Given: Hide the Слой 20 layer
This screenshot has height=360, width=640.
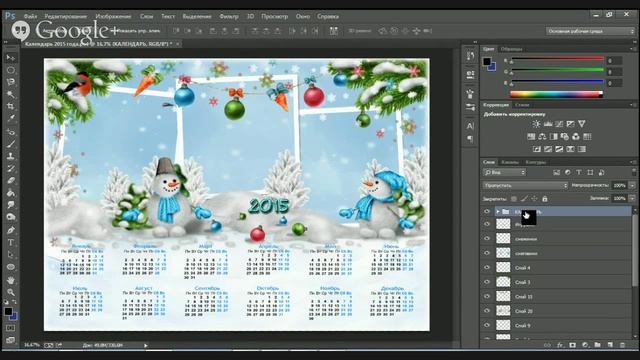Looking at the screenshot, I should 487,311.
